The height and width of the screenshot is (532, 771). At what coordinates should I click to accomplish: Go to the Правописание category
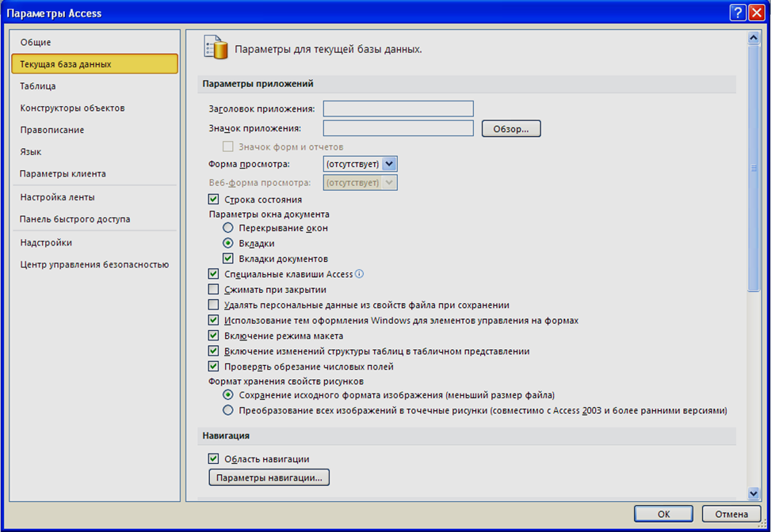click(x=94, y=130)
